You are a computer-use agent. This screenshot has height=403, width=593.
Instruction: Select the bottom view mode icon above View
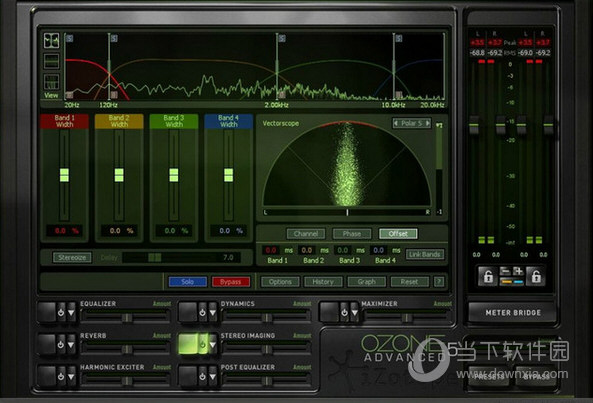(51, 82)
